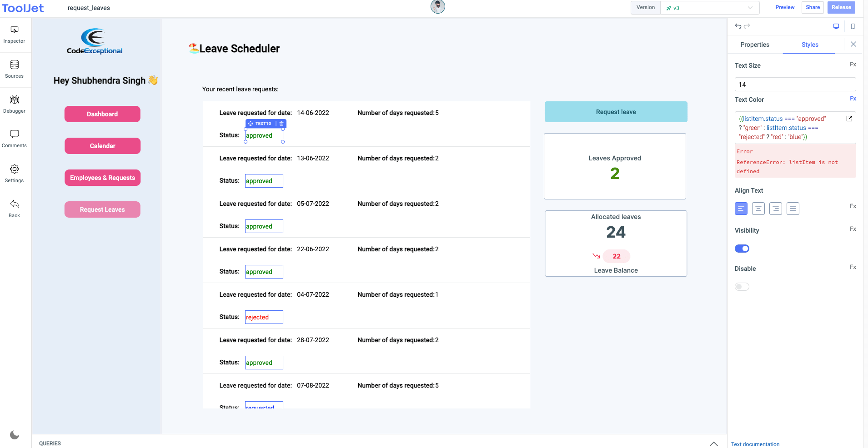Delete the TEXT10 widget via trash icon
The image size is (868, 448).
pos(281,123)
